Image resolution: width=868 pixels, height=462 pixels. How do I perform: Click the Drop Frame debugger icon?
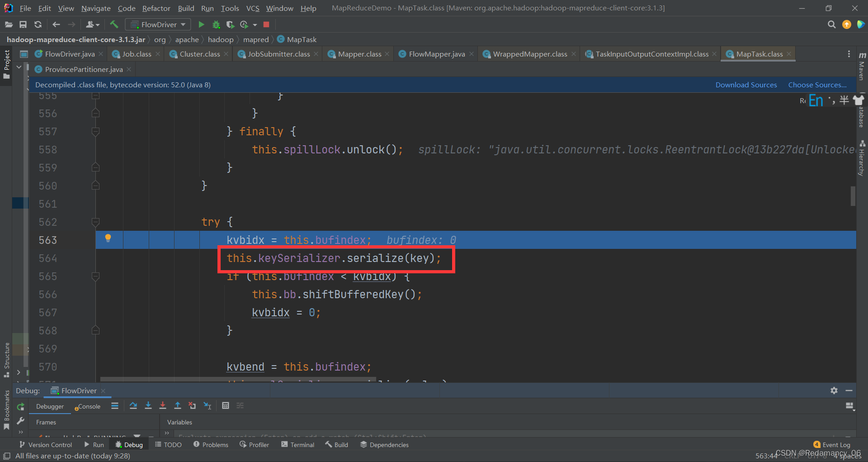point(192,405)
